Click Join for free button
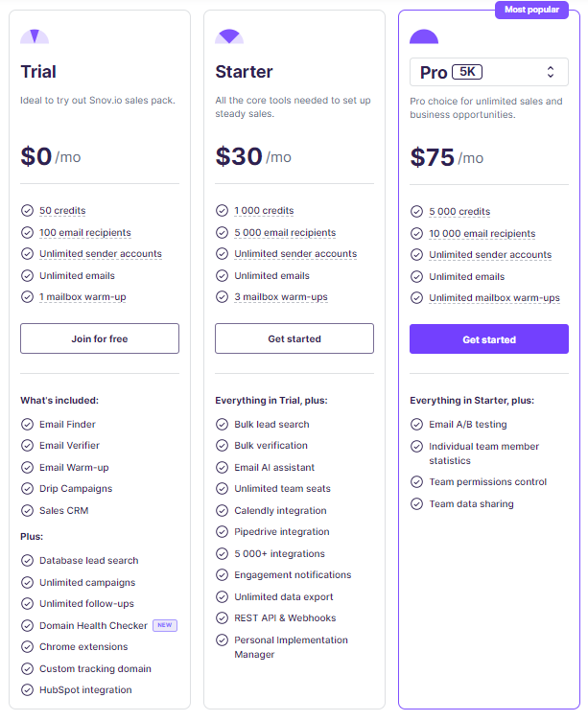 pyautogui.click(x=100, y=338)
